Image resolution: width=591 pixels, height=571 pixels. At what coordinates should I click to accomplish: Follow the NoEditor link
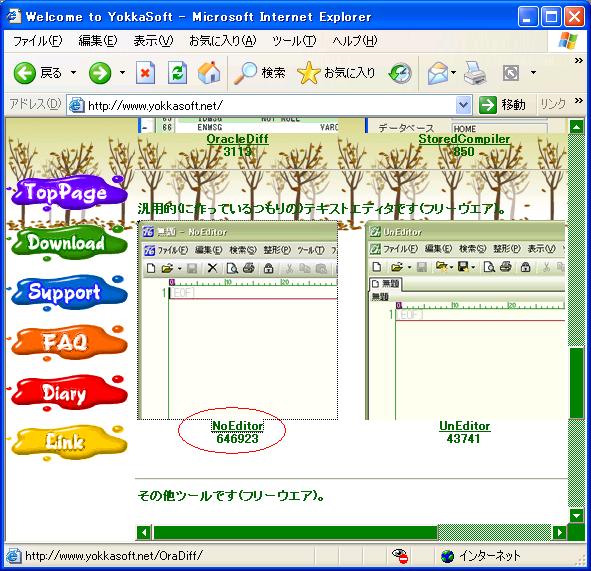click(237, 426)
